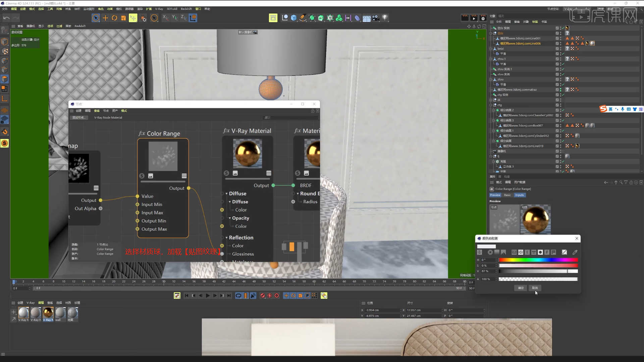644x362 pixels.
Task: Switch to the Inputs tab in attributes panel
Action: tap(519, 195)
